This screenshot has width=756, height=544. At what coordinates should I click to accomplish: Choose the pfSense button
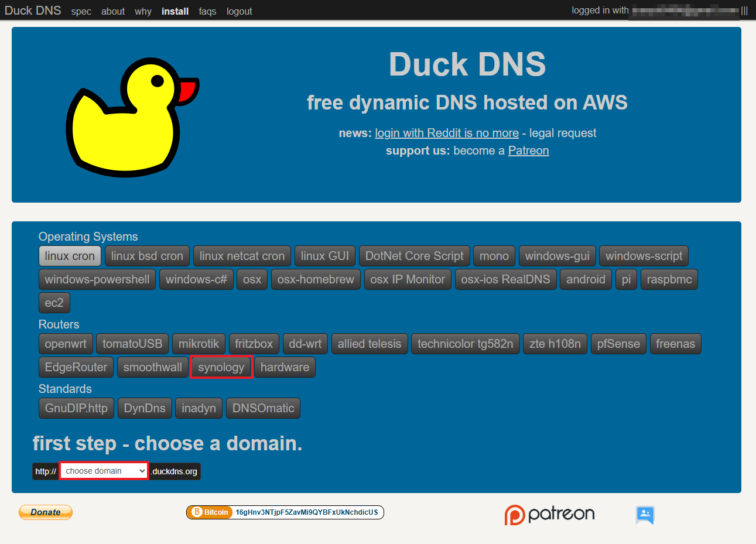pos(618,344)
